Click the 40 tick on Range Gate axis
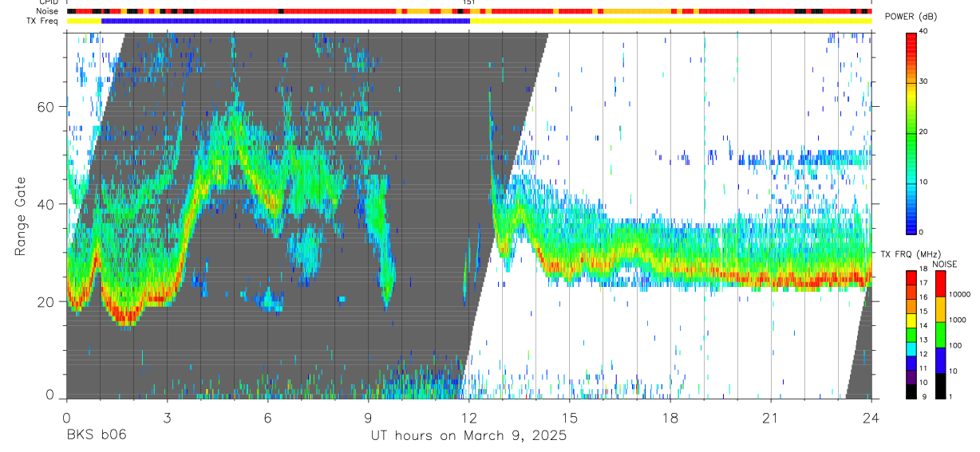Viewport: 980px width, 452px height. pyautogui.click(x=47, y=204)
